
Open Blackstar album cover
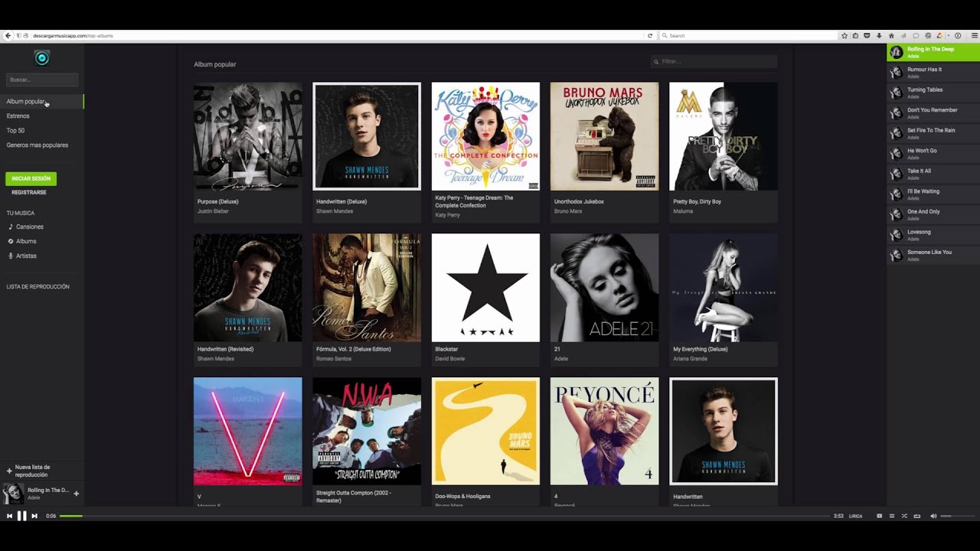[x=485, y=288]
